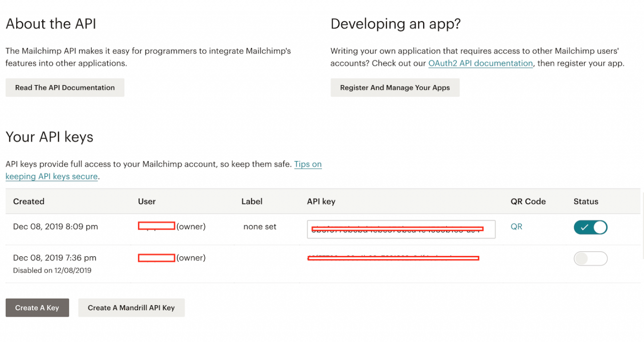Click the 'none set' label cell
This screenshot has width=644, height=342.
pos(260,227)
